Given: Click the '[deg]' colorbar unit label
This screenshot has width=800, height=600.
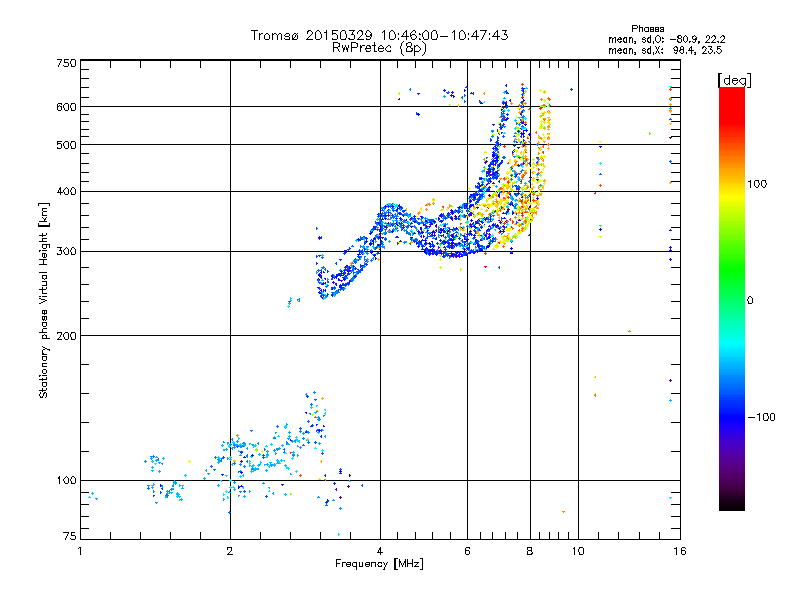Looking at the screenshot, I should point(734,80).
